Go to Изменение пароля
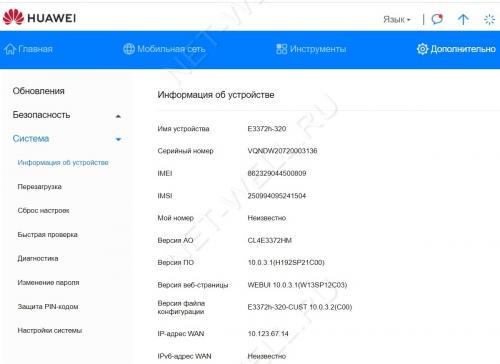This screenshot has width=500, height=364. (x=48, y=283)
